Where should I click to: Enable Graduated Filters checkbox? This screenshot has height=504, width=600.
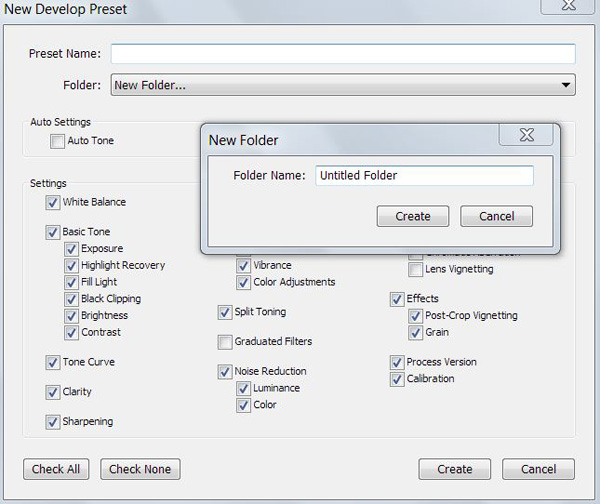(x=225, y=342)
